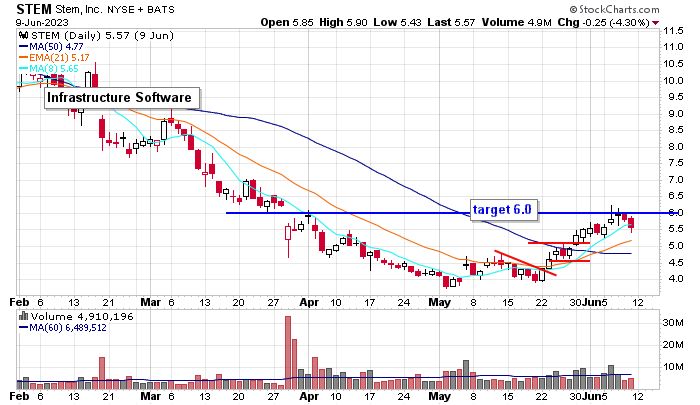
Task: Click the 'Stem, Inc. NYSE + BATS' company name
Action: point(115,9)
